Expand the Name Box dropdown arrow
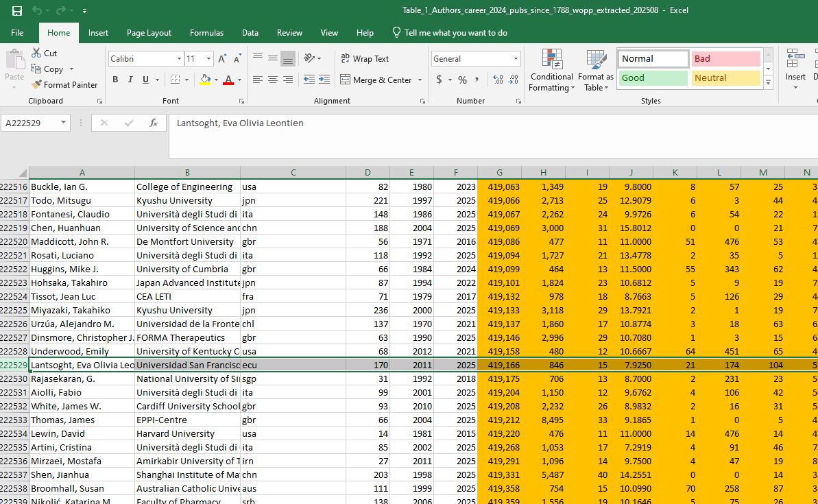 point(63,123)
